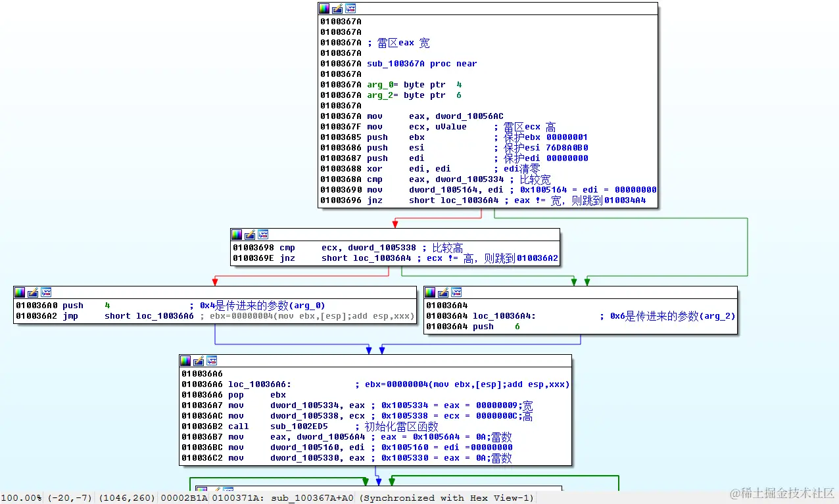Select the 'xor edi, edi' instruction
Image resolution: width=839 pixels, height=504 pixels.
pyautogui.click(x=409, y=169)
